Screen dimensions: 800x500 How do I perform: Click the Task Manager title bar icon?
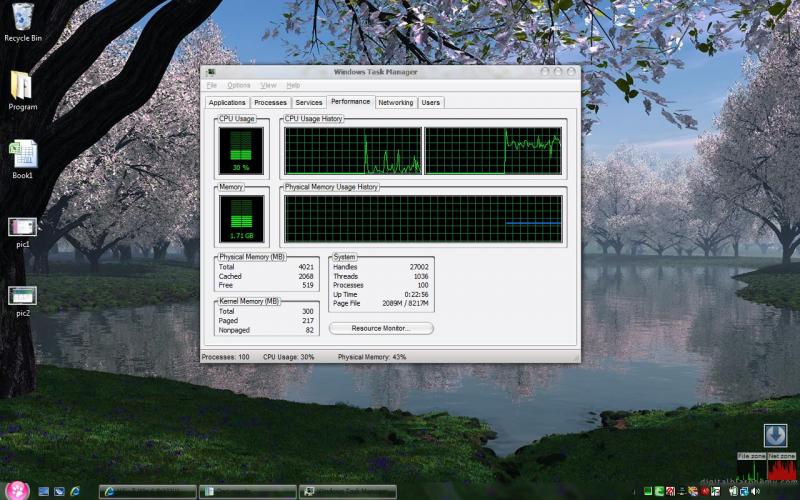pyautogui.click(x=209, y=72)
